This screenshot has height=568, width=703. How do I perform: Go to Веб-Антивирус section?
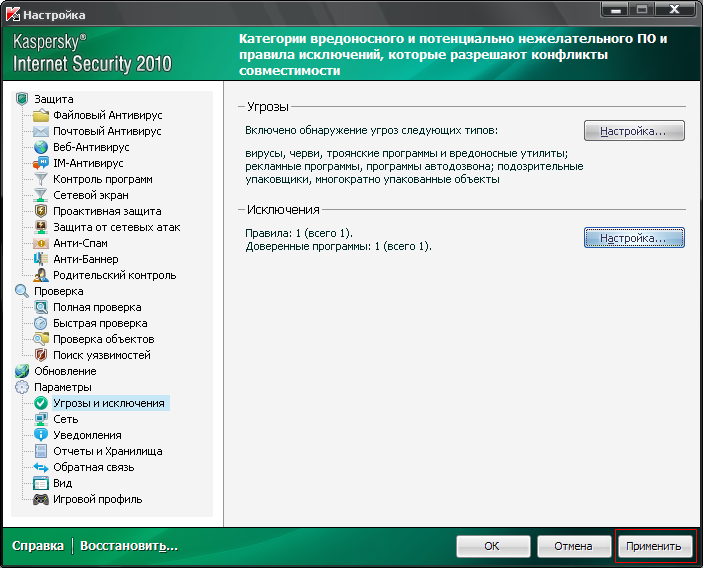click(91, 147)
